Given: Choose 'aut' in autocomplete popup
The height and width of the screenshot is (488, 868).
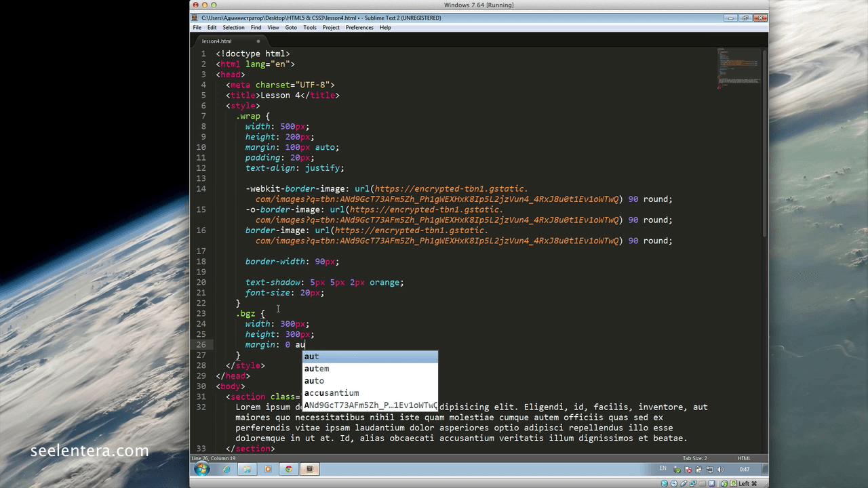Looking at the screenshot, I should [370, 357].
